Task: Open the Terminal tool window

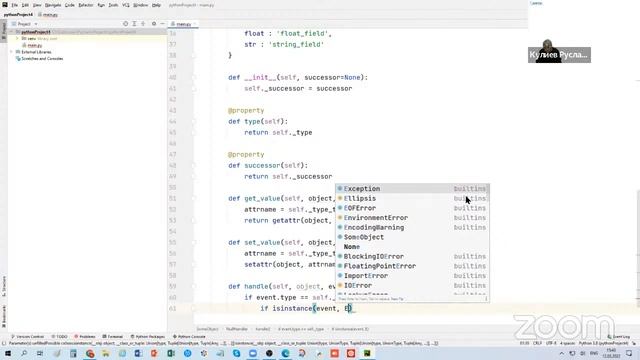Action: pyautogui.click(x=113, y=337)
